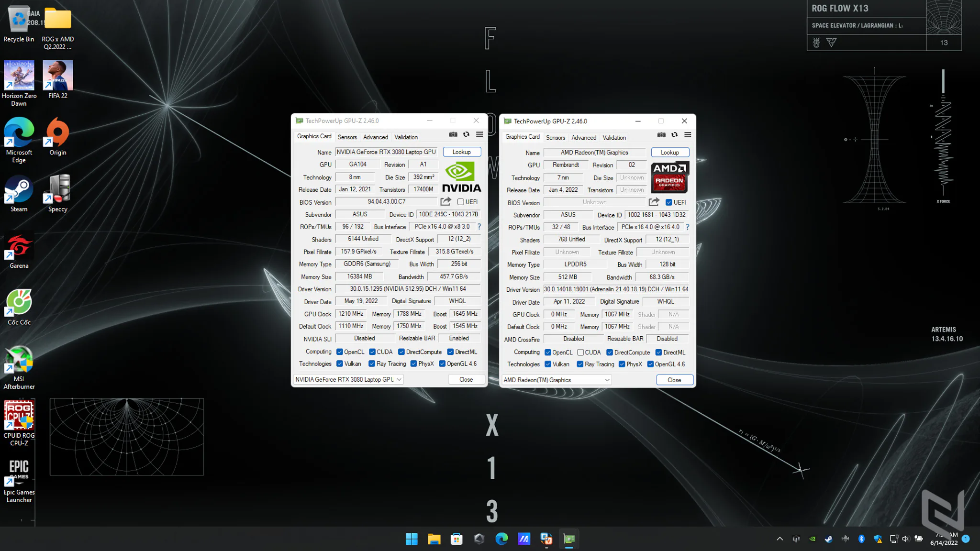Click the refresh icon in AMD Radeon GPU-Z window

pos(674,135)
